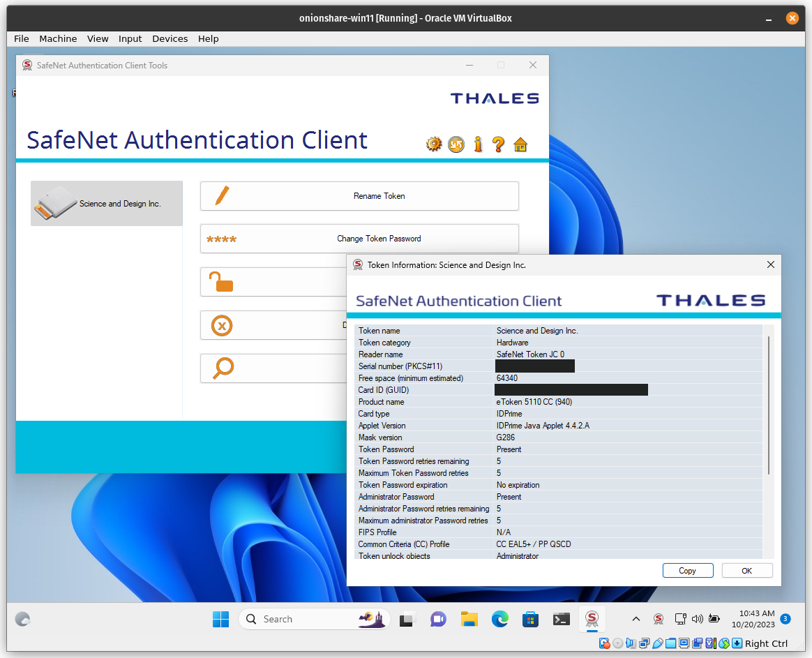The width and height of the screenshot is (812, 658).
Task: Click the Right Ctrl host key indicator
Action: coord(767,643)
